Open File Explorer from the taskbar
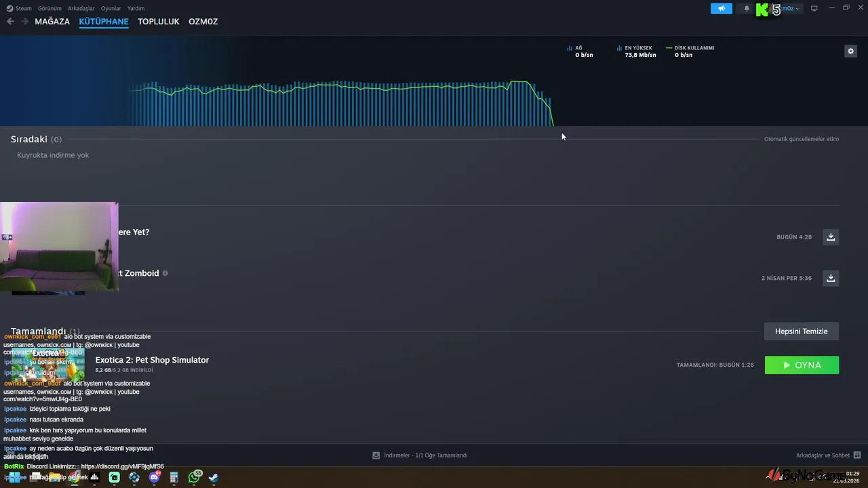The width and height of the screenshot is (868, 488). (54, 477)
